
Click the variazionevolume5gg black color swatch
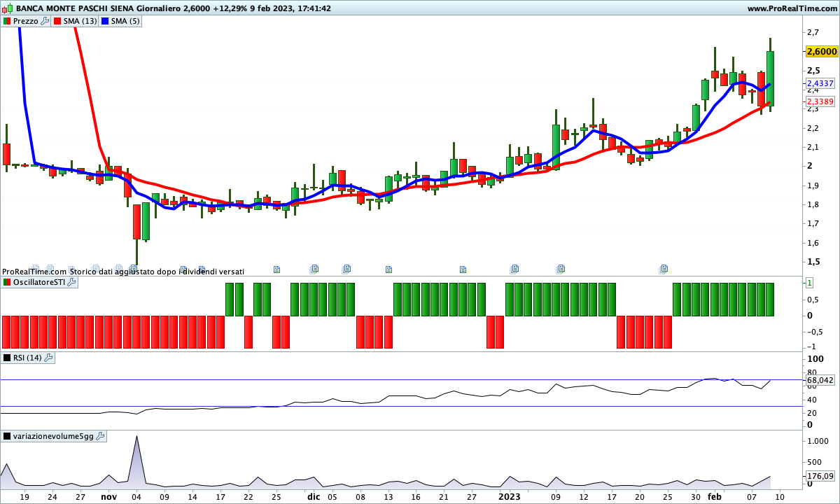(x=7, y=436)
